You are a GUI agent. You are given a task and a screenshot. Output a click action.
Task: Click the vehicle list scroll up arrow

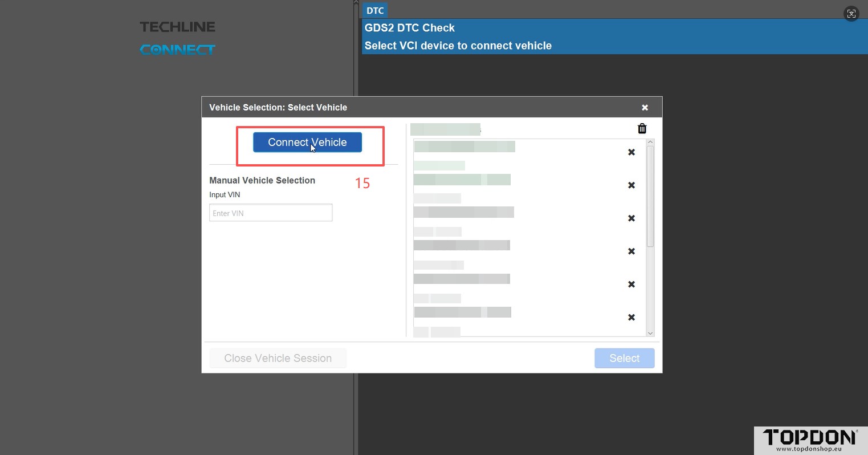click(650, 143)
